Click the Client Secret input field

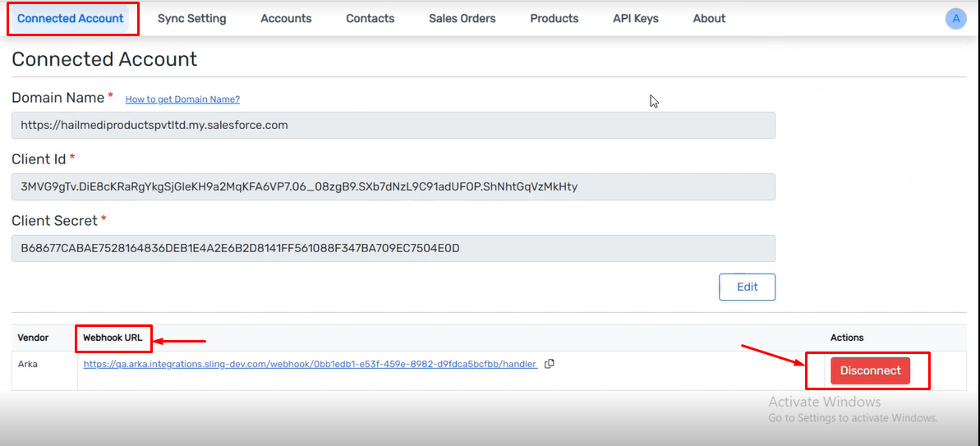coord(393,249)
